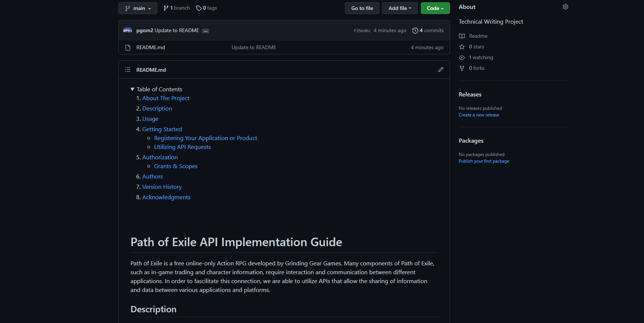644x323 pixels.
Task: View the 0 tags list
Action: (x=207, y=8)
